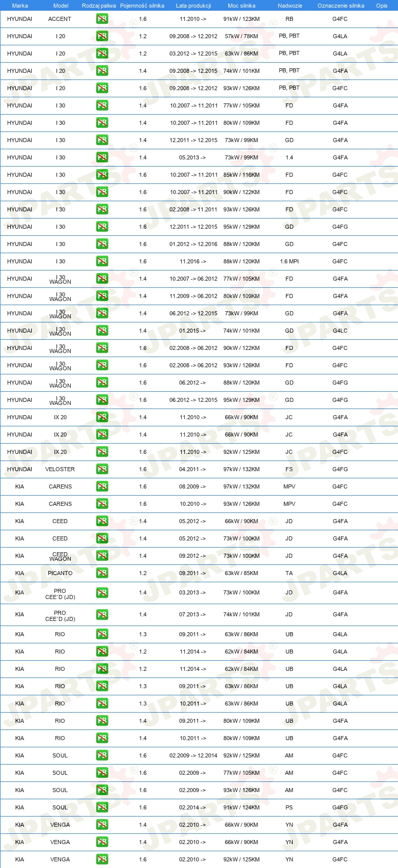Select the VELOSTER model cell
Image resolution: width=398 pixels, height=868 pixels.
click(x=60, y=469)
